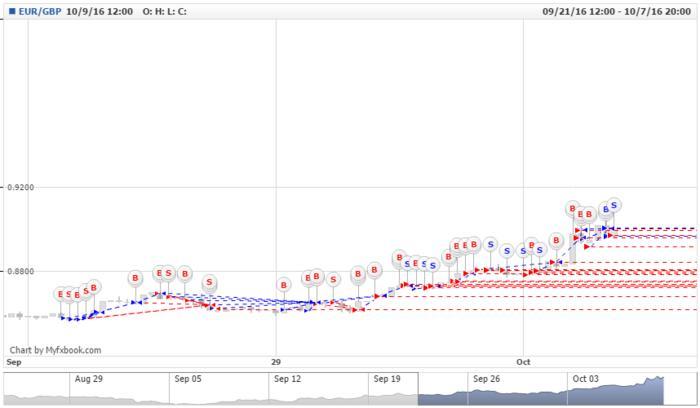Select the topmost blue S marker on the chart
The width and height of the screenshot is (700, 408).
(x=614, y=205)
